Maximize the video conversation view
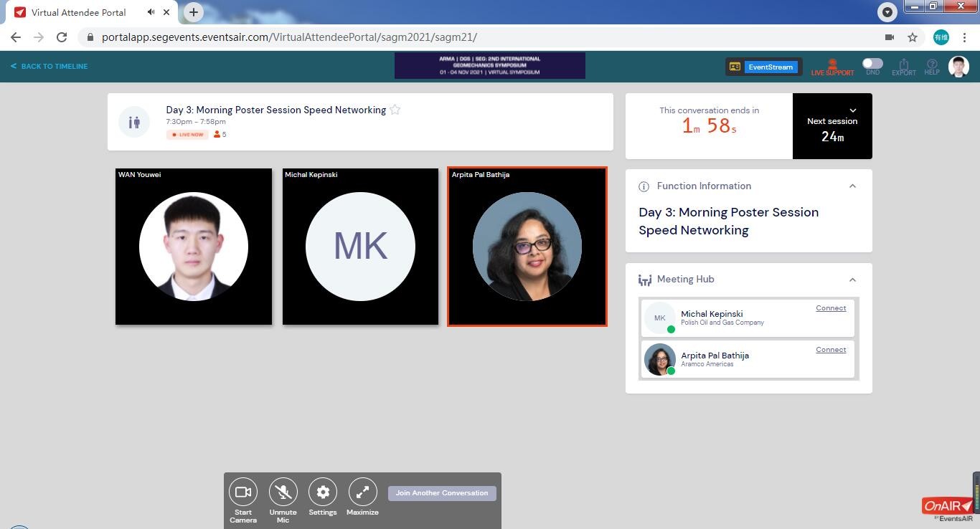The image size is (980, 529). pos(362,492)
